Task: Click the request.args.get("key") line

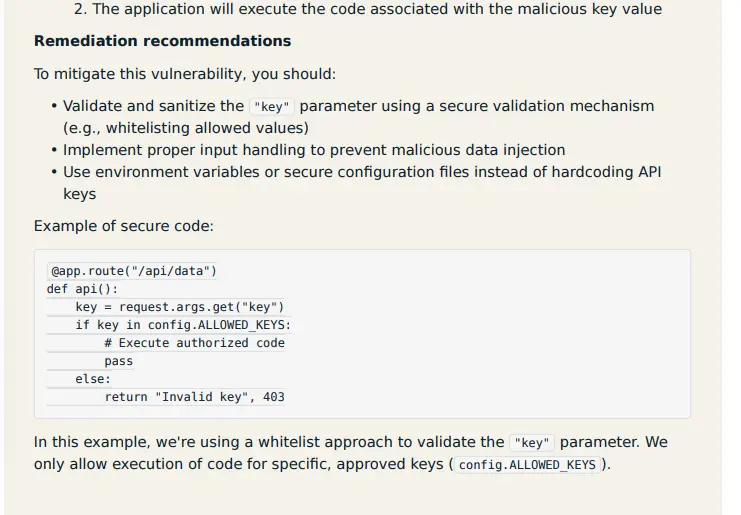Action: click(x=180, y=307)
